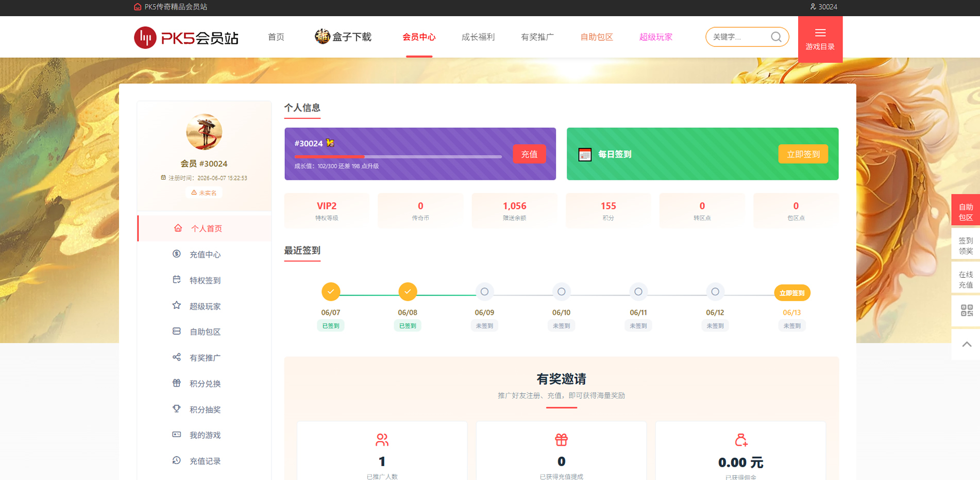Click the 有奖推广 share icon

177,357
